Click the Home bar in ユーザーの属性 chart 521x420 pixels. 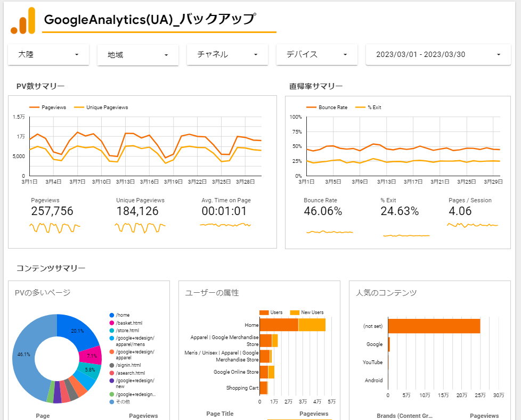(x=292, y=325)
